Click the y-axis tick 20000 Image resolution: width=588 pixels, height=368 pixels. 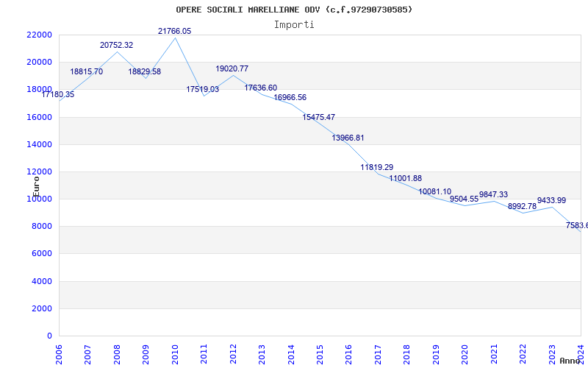(39, 63)
